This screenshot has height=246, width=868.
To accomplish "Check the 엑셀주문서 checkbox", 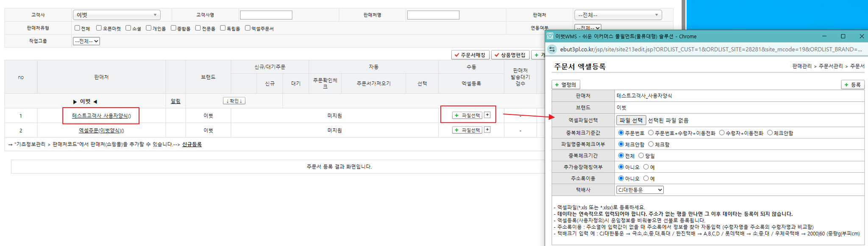I will tap(248, 28).
